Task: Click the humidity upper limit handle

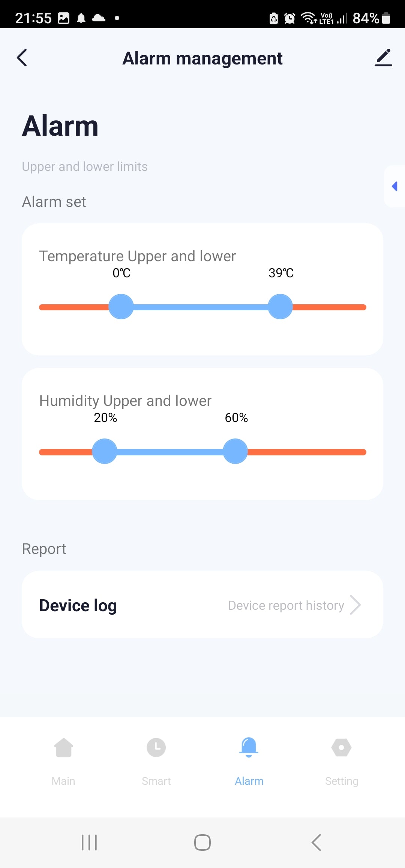Action: (235, 452)
